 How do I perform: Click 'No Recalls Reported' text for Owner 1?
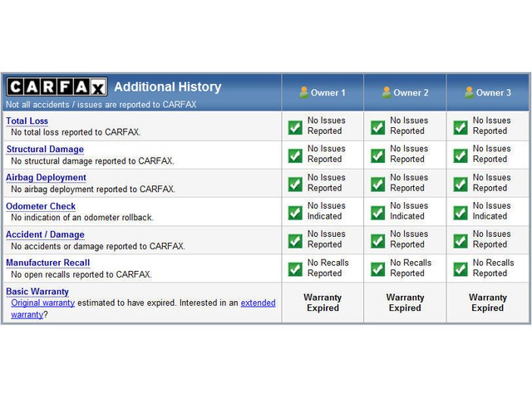328,268
